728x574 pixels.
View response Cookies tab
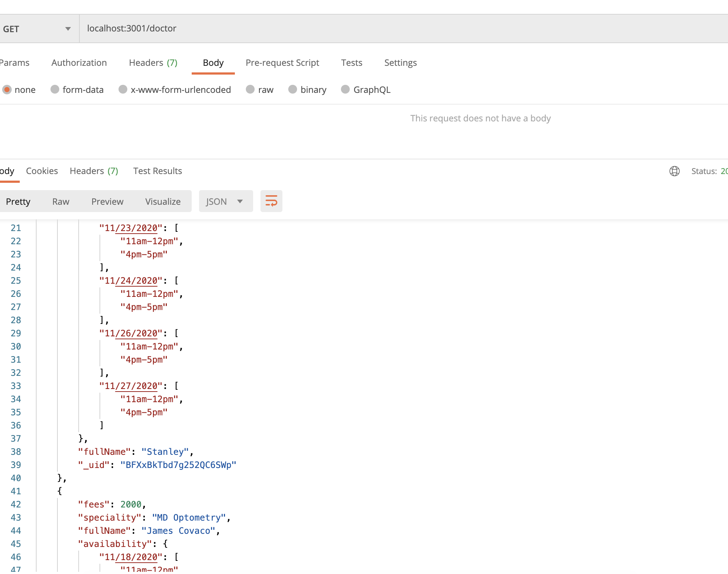(42, 171)
